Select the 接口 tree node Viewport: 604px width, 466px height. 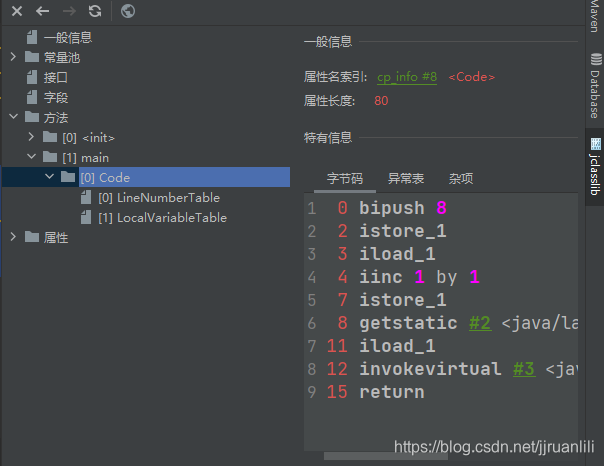55,78
